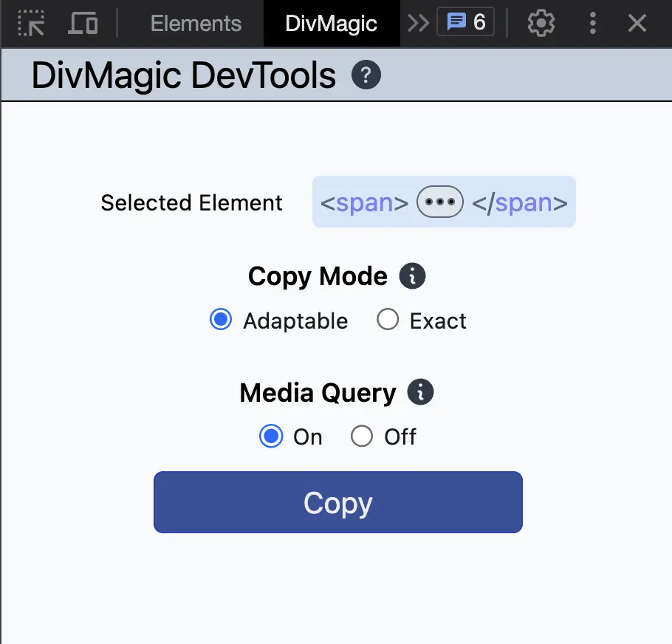The image size is (672, 644).
Task: Toggle the device toolbar icon
Action: pos(83,23)
